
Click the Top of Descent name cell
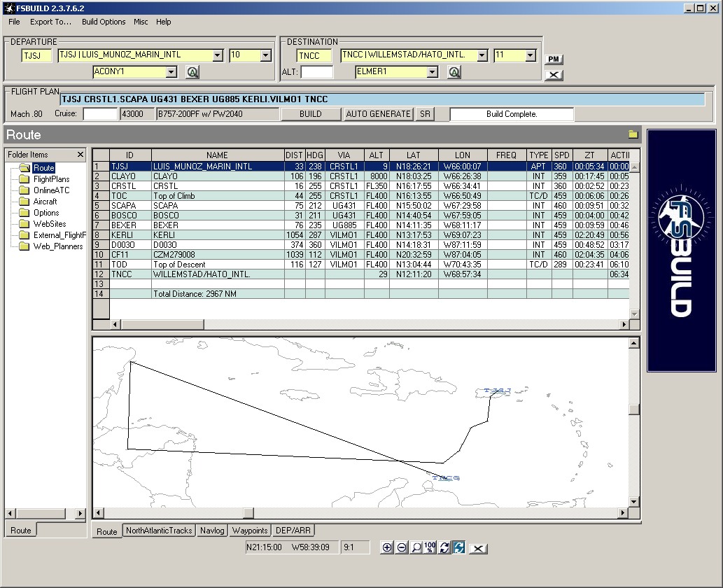(x=218, y=265)
